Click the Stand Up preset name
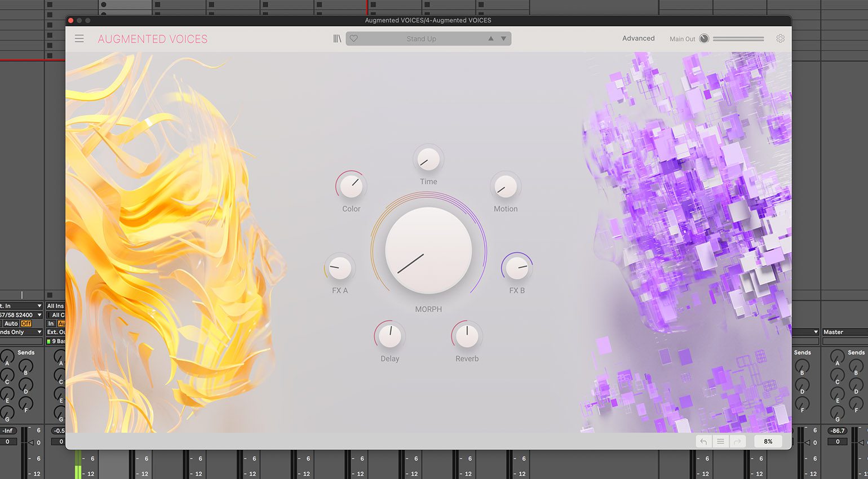This screenshot has width=868, height=479. [x=422, y=39]
